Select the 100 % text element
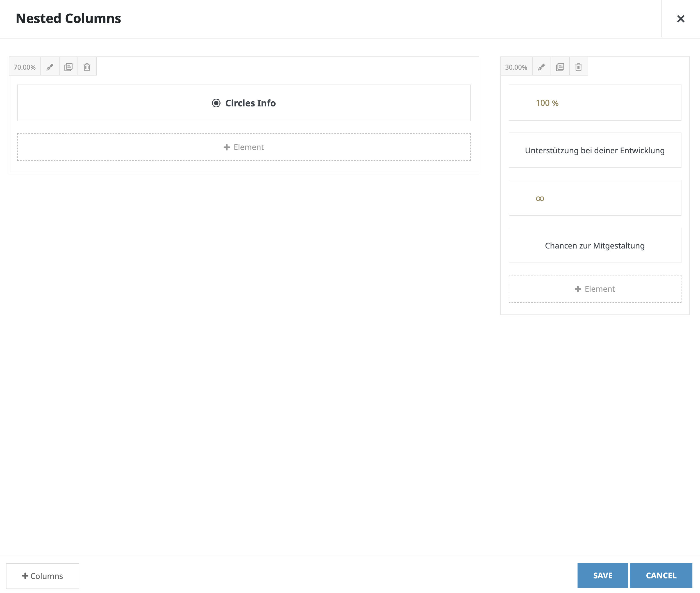Viewport: 700px width, 593px height. tap(547, 103)
